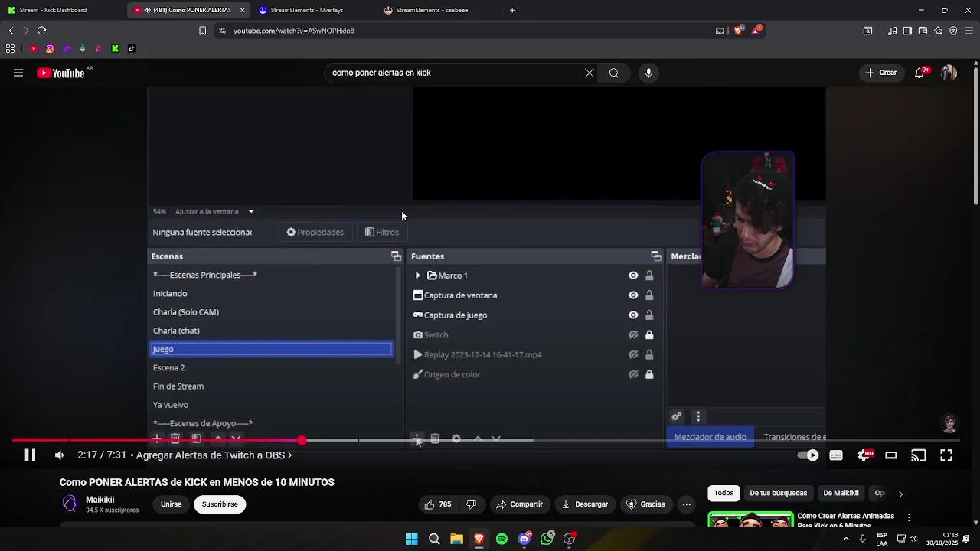
Task: Open the Crear menu
Action: pos(881,73)
